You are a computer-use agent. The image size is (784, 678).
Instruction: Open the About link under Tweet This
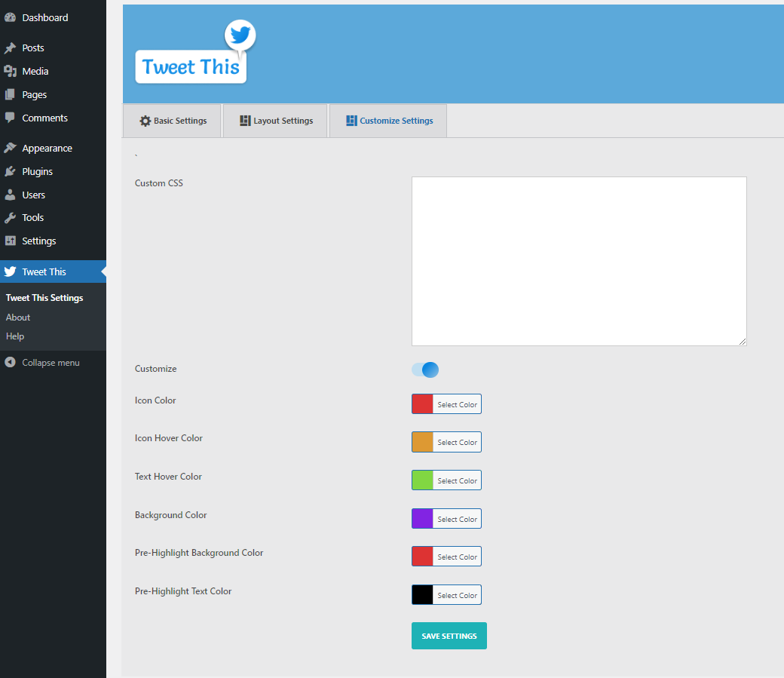pos(17,317)
